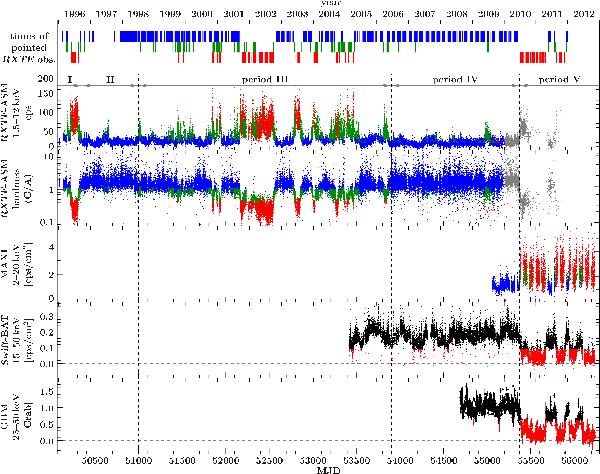Image resolution: width=600 pixels, height=474 pixels.
Task: Click the period "I" label
Action: click(70, 79)
